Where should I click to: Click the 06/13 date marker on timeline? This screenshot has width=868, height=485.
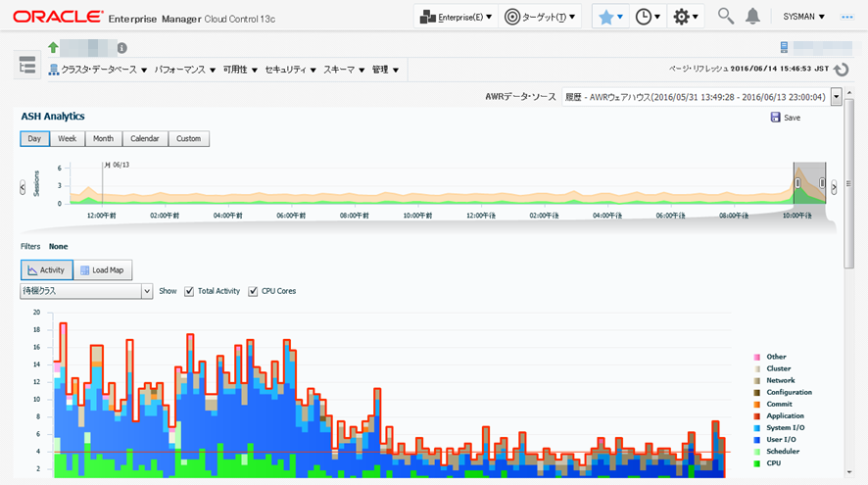pyautogui.click(x=117, y=165)
